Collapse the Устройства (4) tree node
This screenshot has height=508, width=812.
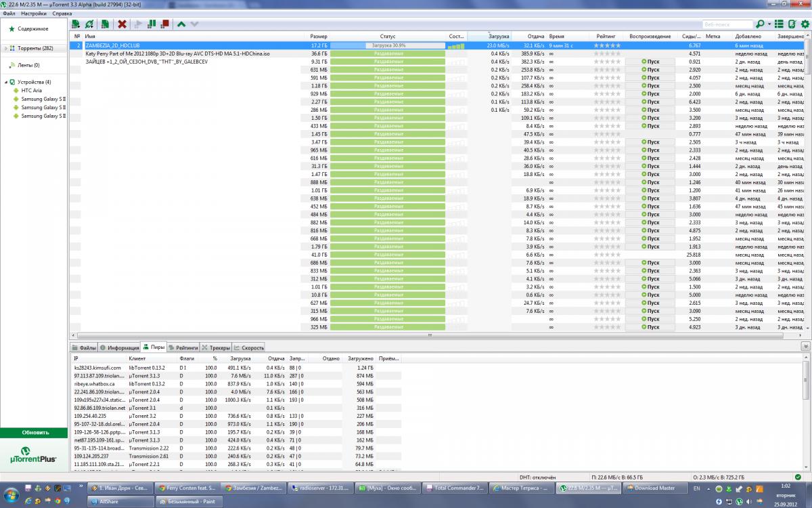coord(5,82)
